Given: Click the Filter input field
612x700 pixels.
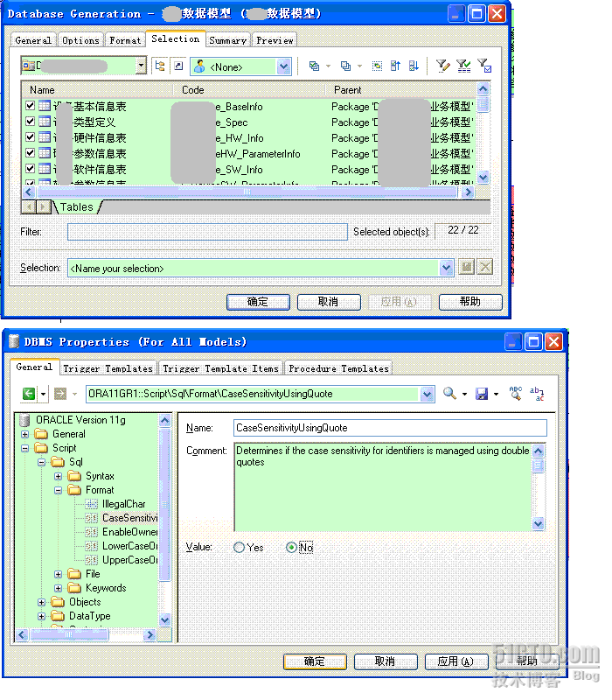Looking at the screenshot, I should (207, 232).
